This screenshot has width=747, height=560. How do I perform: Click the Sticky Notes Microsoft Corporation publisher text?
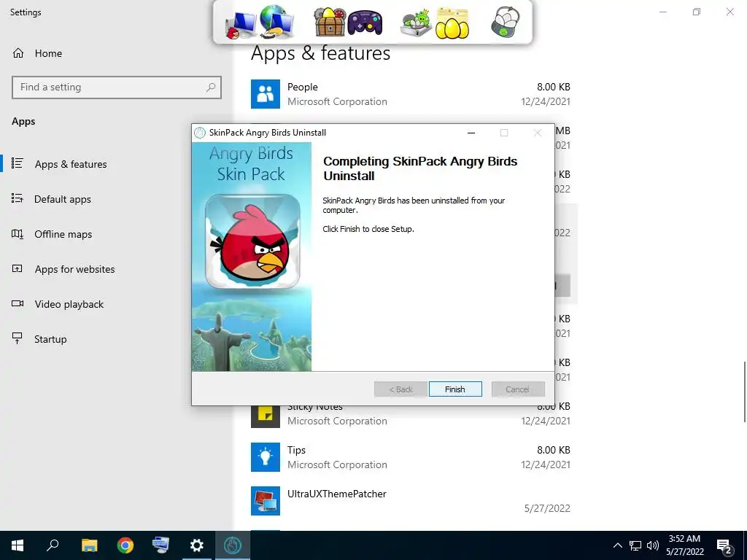pyautogui.click(x=337, y=421)
